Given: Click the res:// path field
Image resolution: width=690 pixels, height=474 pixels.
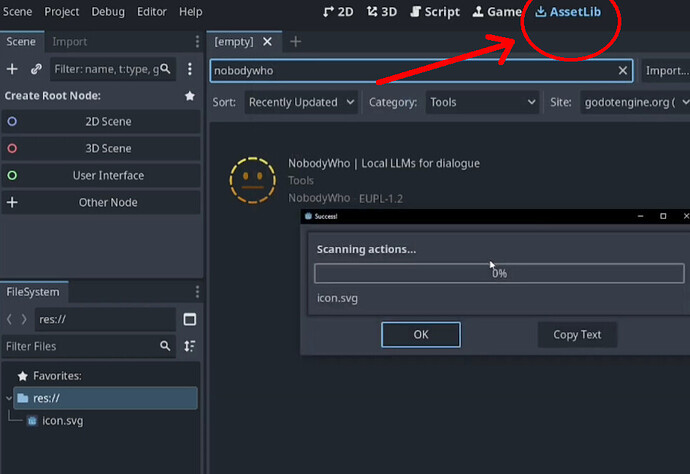Looking at the screenshot, I should [105, 320].
